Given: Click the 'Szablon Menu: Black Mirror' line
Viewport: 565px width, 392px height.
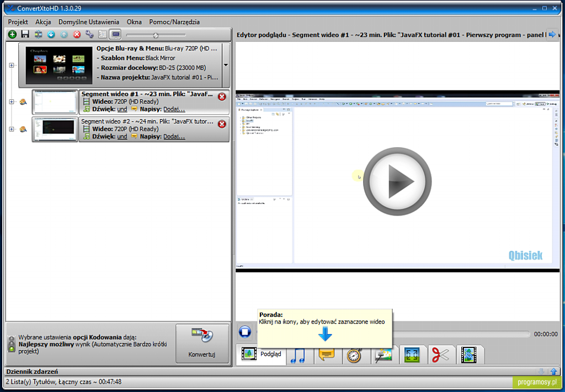Looking at the screenshot, I should point(136,58).
